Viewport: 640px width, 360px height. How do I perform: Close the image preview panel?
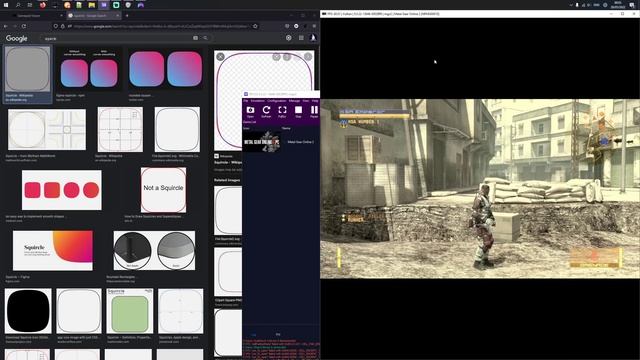220,57
